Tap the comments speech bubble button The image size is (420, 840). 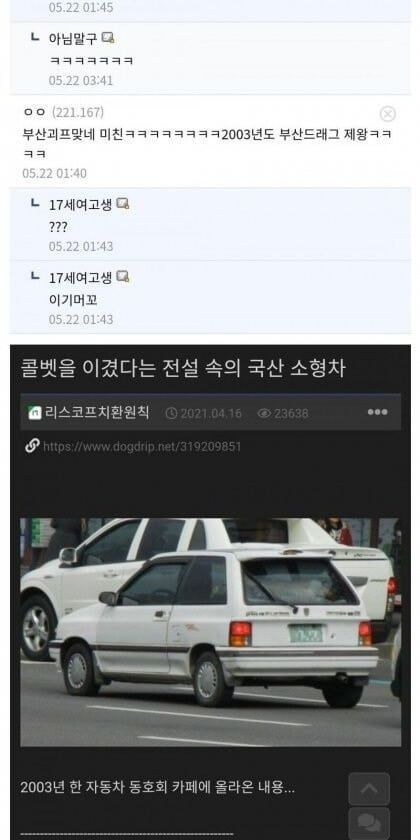point(369,823)
